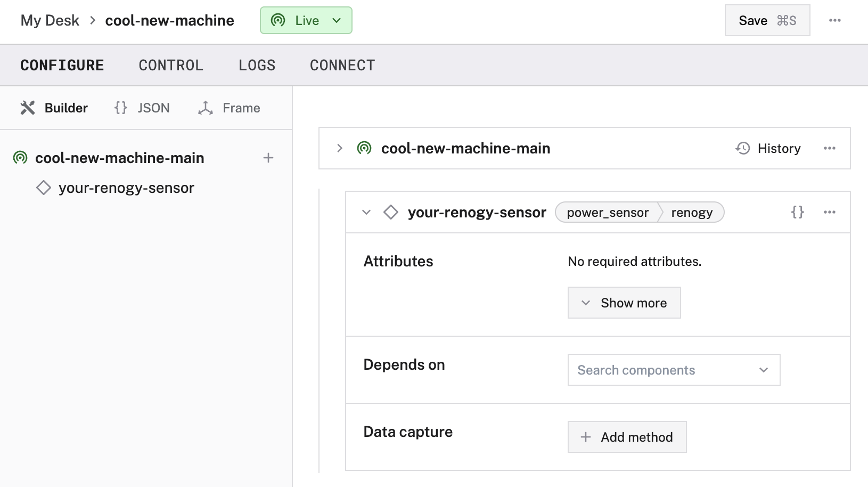Click the plus icon beside cool-new-machine-main
868x487 pixels.
coord(268,158)
